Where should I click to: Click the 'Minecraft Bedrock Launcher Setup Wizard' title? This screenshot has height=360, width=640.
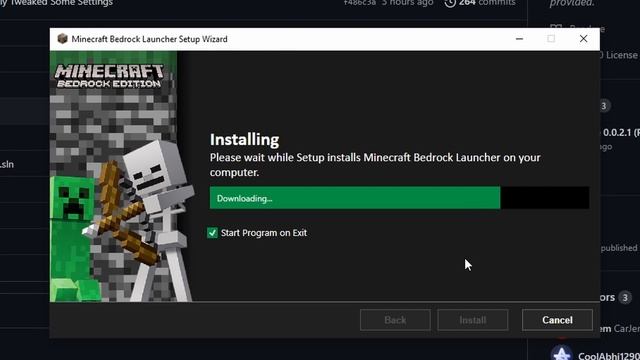tap(149, 39)
